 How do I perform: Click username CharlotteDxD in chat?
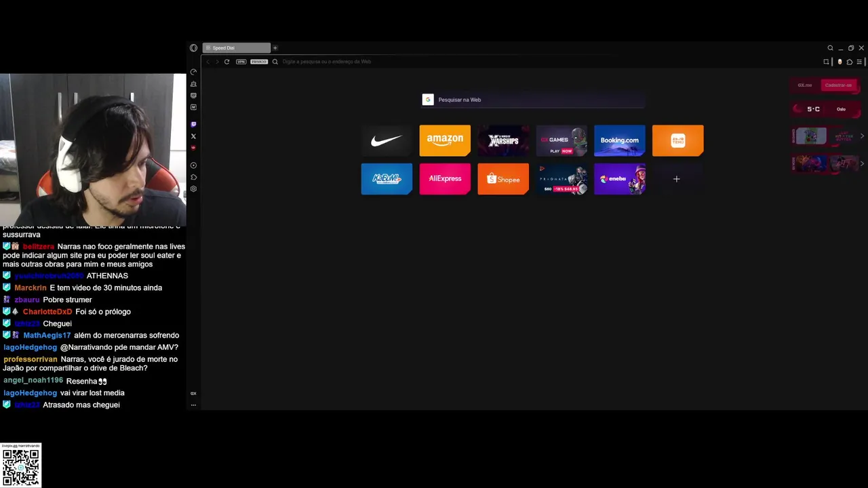tap(47, 312)
